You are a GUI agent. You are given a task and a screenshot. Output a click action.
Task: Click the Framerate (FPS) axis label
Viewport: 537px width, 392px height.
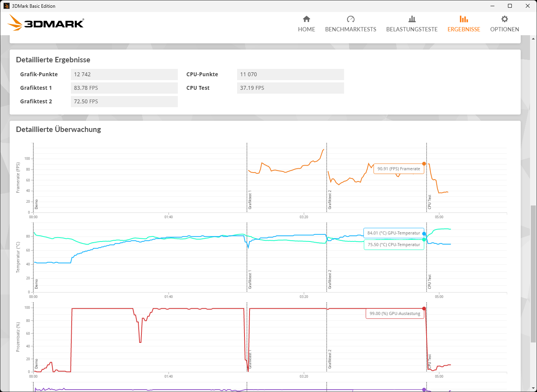pyautogui.click(x=18, y=178)
